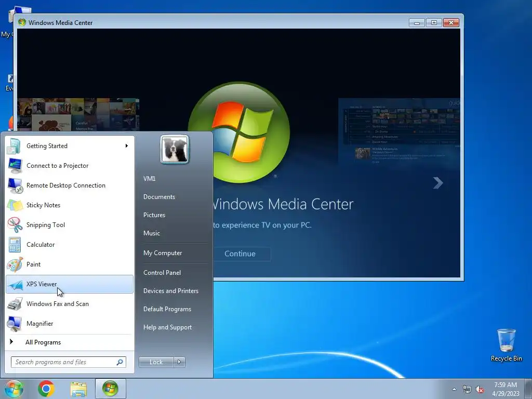Click the search magnifier icon in Start menu
The width and height of the screenshot is (532, 399).
click(120, 362)
